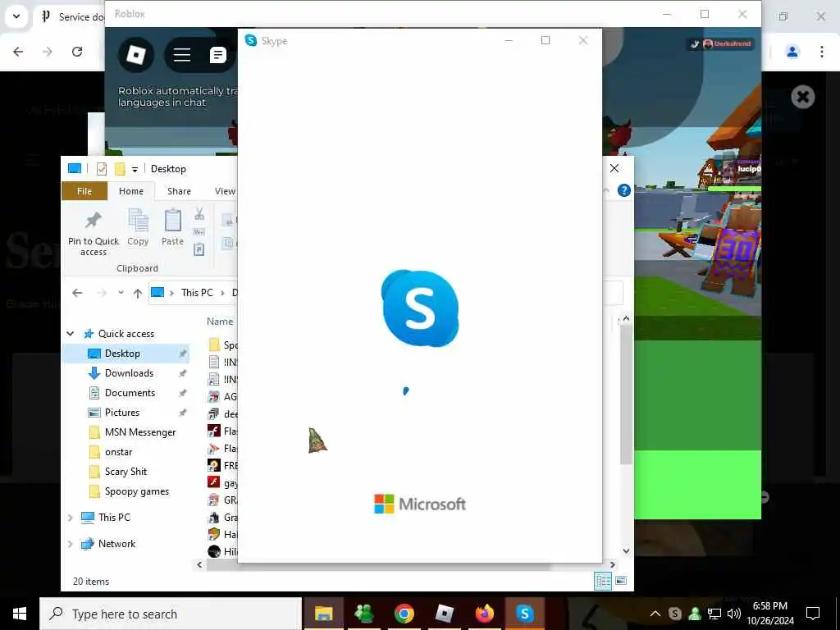Open the Customize Quick Access Toolbar dropdown
Viewport: 840px width, 630px height.
[135, 169]
